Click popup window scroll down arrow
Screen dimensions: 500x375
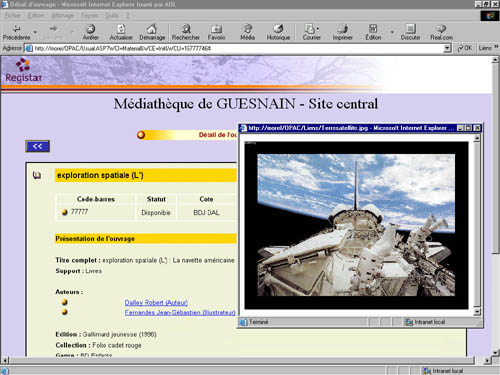point(477,312)
